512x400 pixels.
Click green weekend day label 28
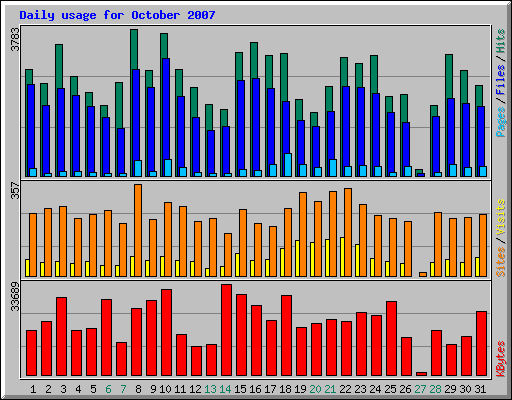[435, 389]
